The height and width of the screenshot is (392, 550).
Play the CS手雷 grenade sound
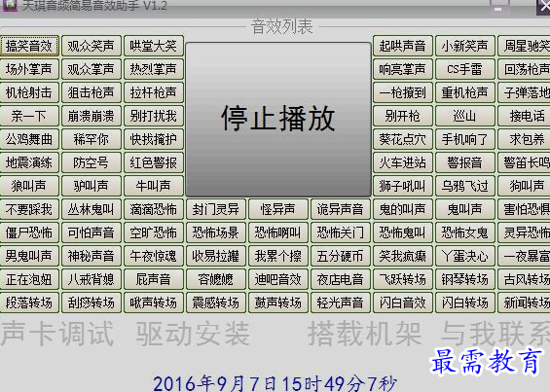[465, 69]
